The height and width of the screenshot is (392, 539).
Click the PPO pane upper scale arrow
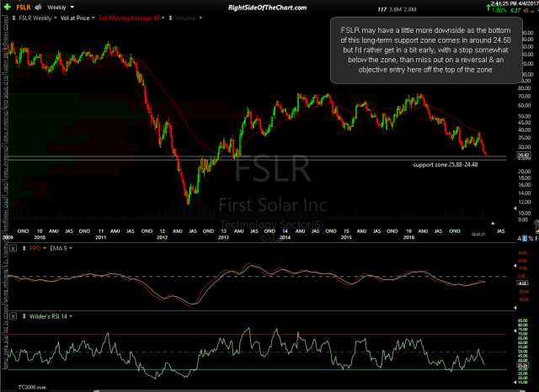pyautogui.click(x=515, y=266)
